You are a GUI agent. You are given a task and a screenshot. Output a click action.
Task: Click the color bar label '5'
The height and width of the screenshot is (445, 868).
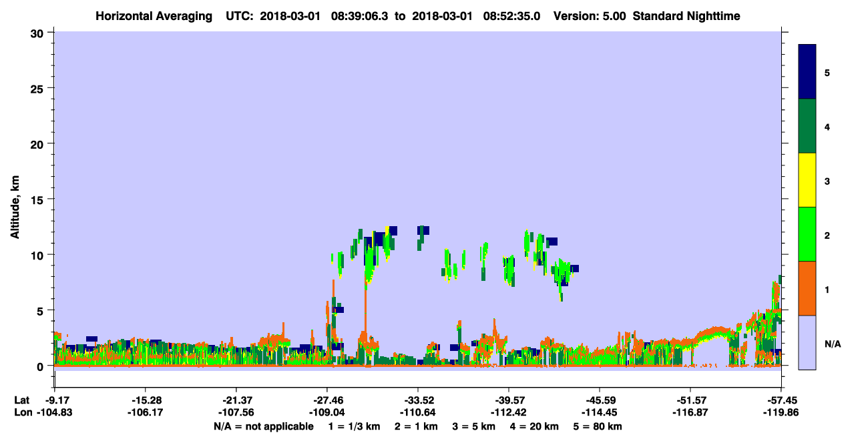click(x=827, y=72)
